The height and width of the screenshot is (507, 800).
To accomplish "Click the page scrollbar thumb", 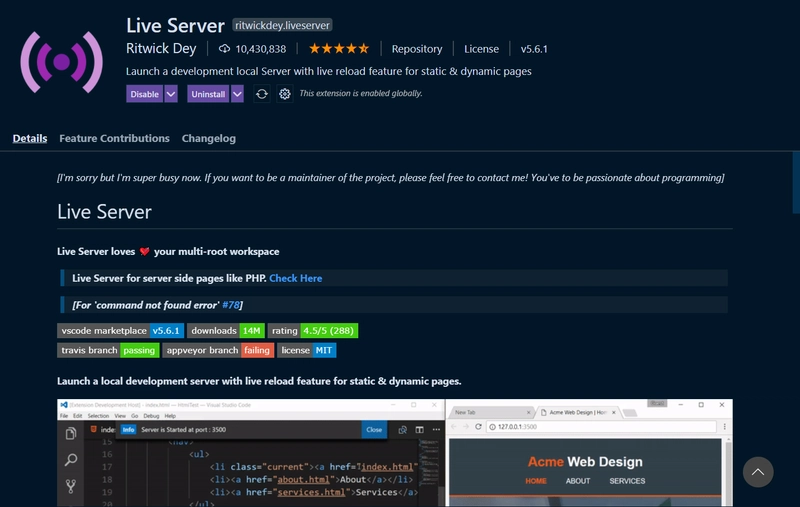I will point(796,183).
